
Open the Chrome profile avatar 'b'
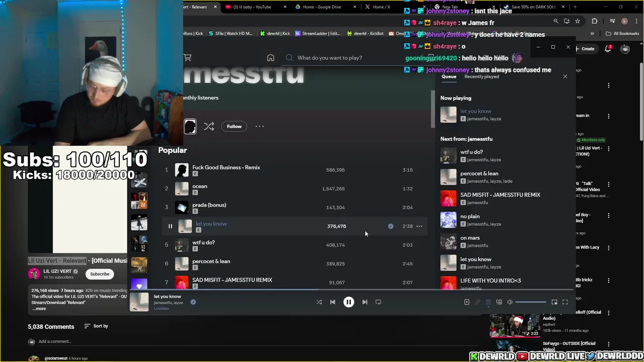coord(624,21)
